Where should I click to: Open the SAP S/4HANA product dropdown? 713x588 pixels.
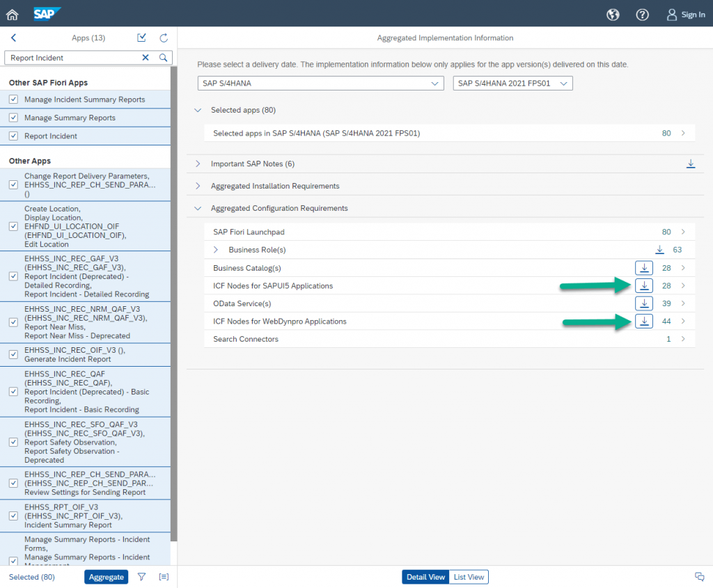320,84
